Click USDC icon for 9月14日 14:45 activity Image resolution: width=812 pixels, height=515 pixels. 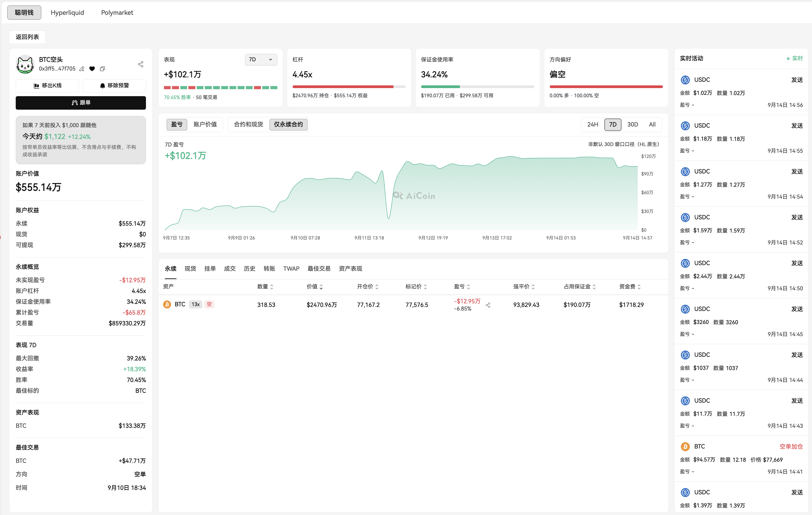click(685, 309)
